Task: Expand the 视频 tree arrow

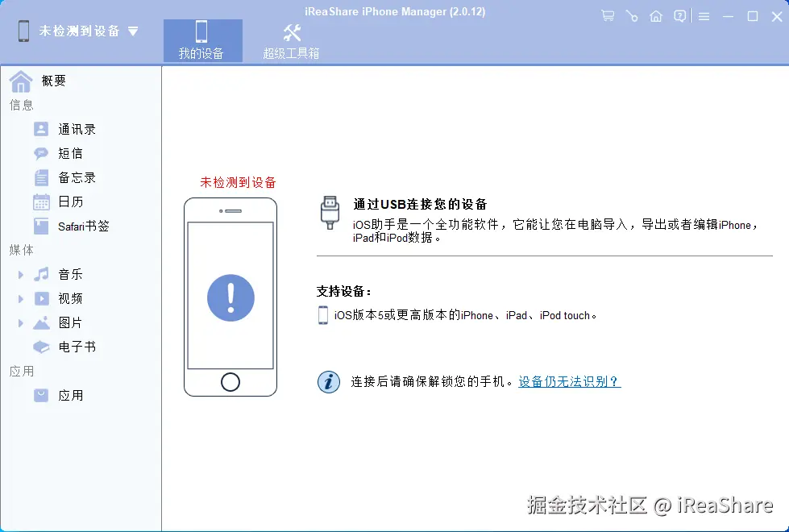Action: 21,298
